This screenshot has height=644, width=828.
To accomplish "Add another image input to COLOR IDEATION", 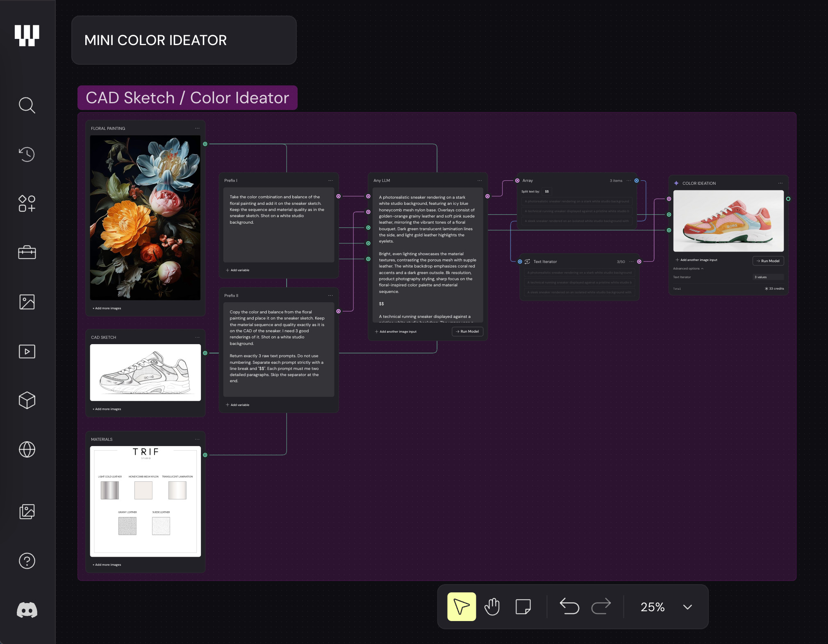I will click(x=696, y=260).
